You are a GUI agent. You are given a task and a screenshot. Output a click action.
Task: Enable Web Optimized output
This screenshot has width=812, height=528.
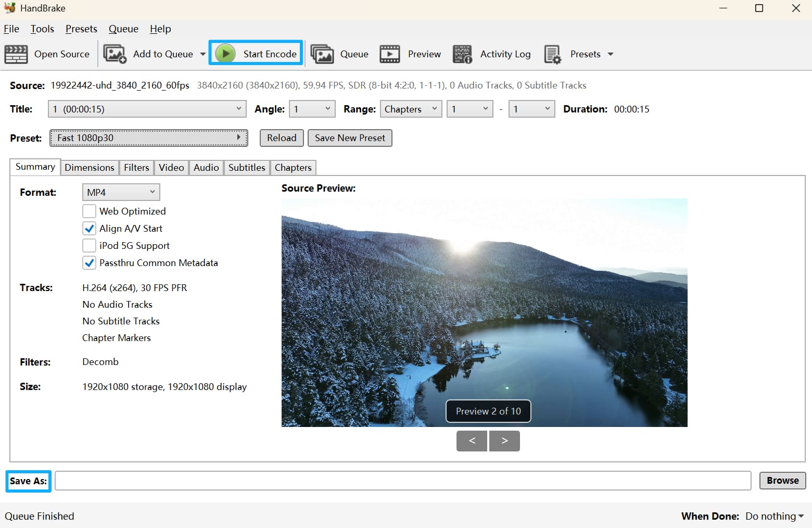(x=89, y=211)
